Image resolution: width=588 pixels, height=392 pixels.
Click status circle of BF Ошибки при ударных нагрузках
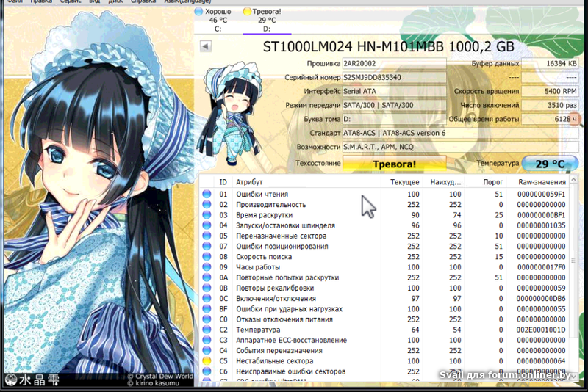click(x=207, y=309)
